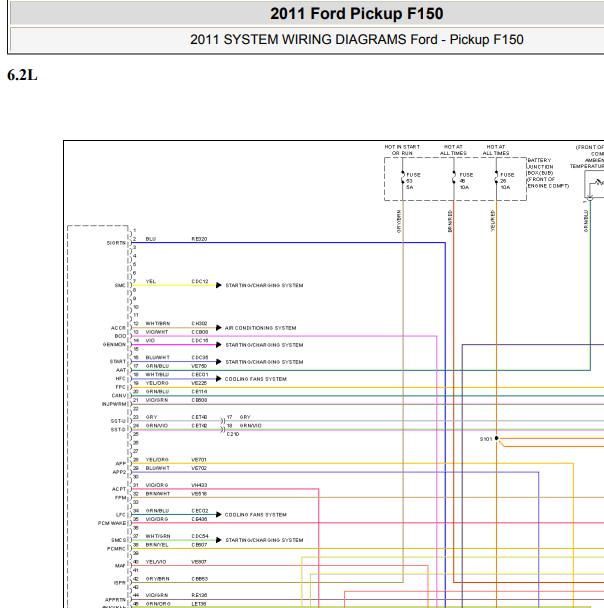The image size is (604, 608).
Task: Click 'HOT AT ALL TIMES' above Fuse 46
Action: point(453,150)
